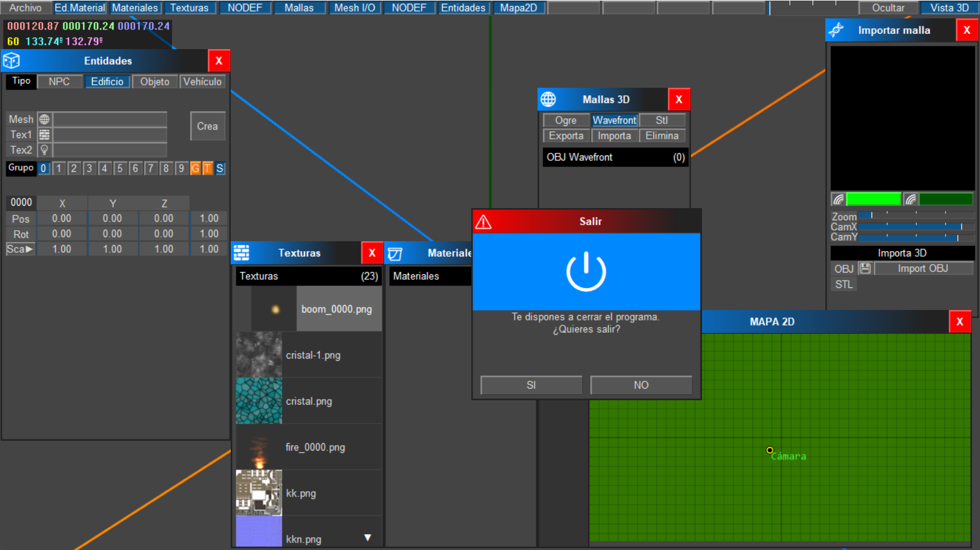
Task: Expand the Sca scale arrow button
Action: (20, 249)
